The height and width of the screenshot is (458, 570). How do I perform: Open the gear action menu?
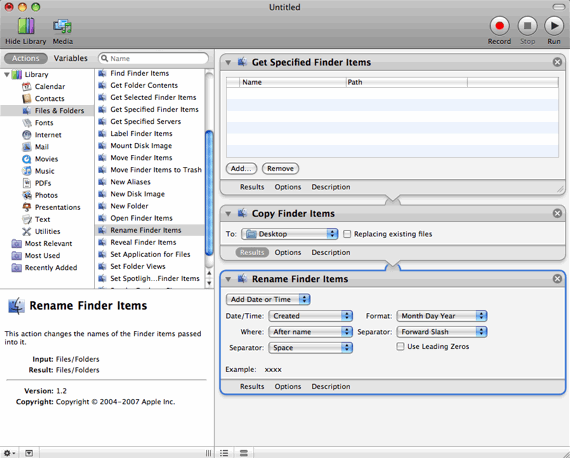pyautogui.click(x=9, y=453)
